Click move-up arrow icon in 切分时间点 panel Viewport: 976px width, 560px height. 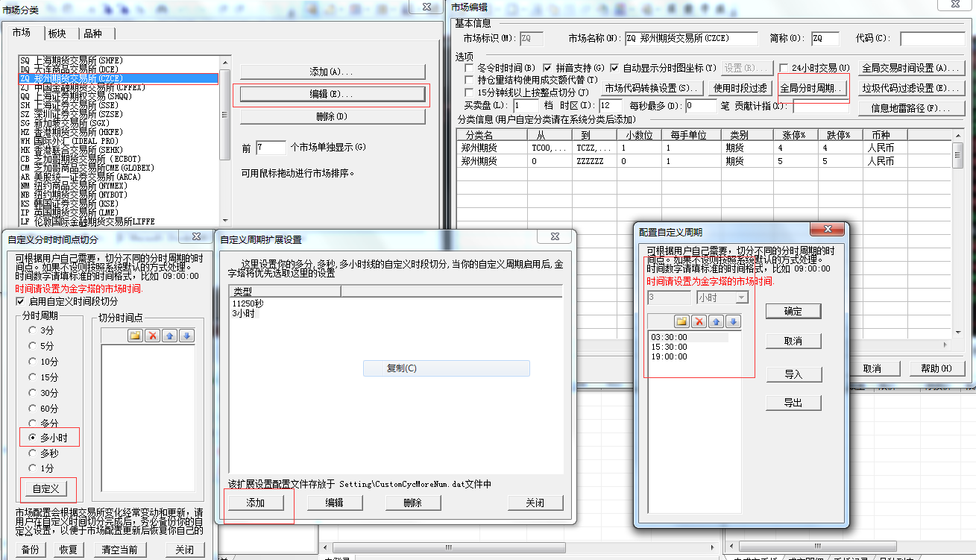(169, 336)
